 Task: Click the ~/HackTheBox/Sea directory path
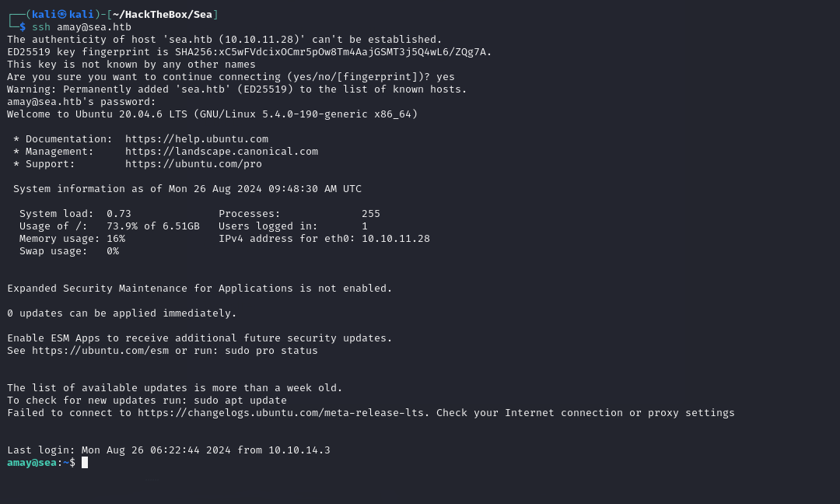(163, 15)
